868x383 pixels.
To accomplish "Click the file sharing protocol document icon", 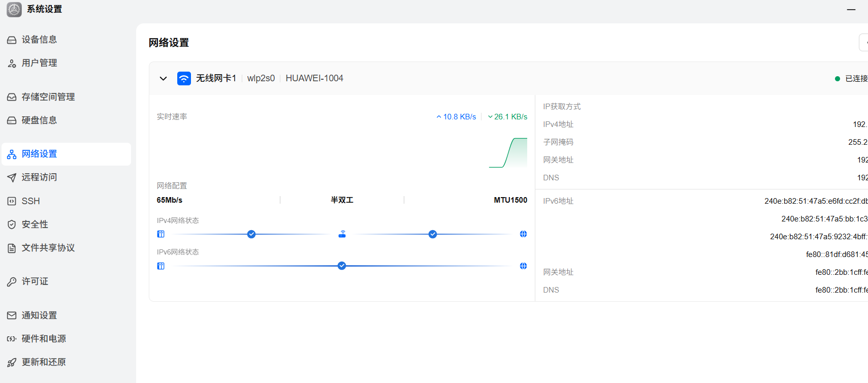I will [12, 248].
